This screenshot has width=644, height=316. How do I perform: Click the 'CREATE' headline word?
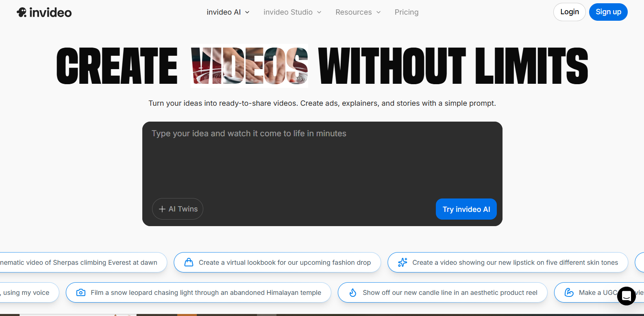pyautogui.click(x=117, y=65)
